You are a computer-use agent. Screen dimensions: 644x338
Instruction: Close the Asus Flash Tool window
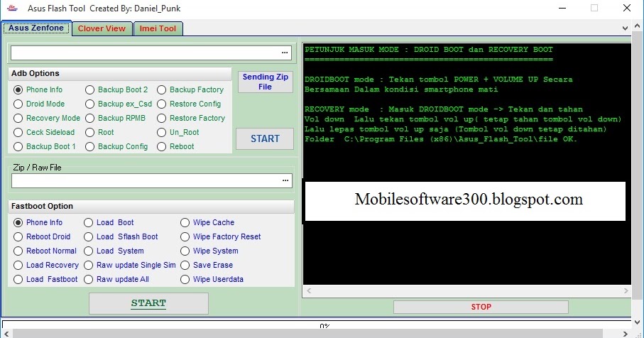coord(627,9)
